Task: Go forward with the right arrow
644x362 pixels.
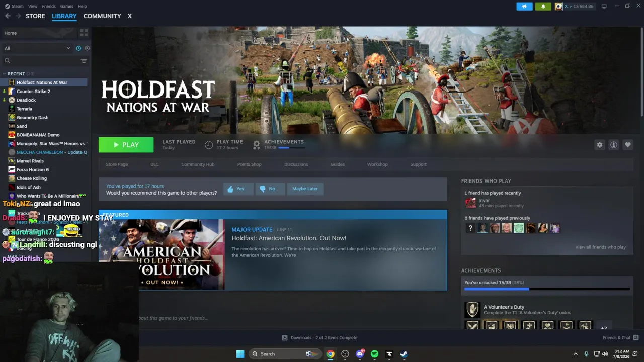Action: click(x=18, y=16)
